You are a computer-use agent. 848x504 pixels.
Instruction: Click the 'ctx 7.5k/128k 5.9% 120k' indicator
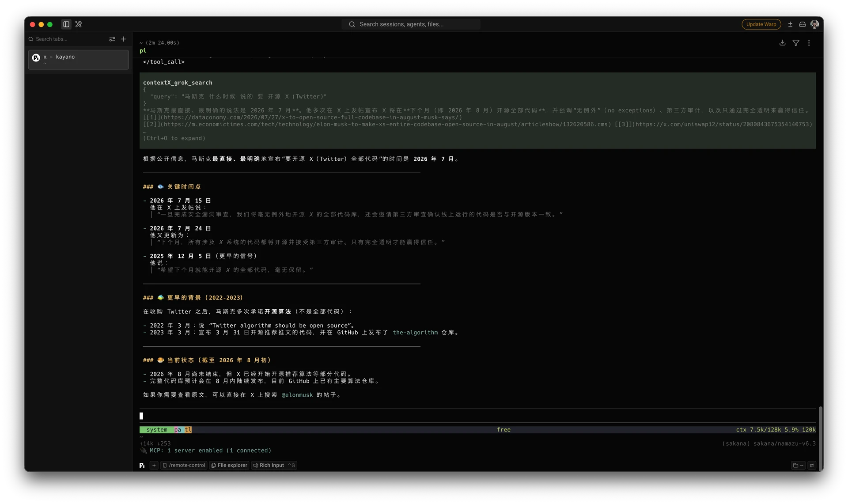click(x=776, y=430)
